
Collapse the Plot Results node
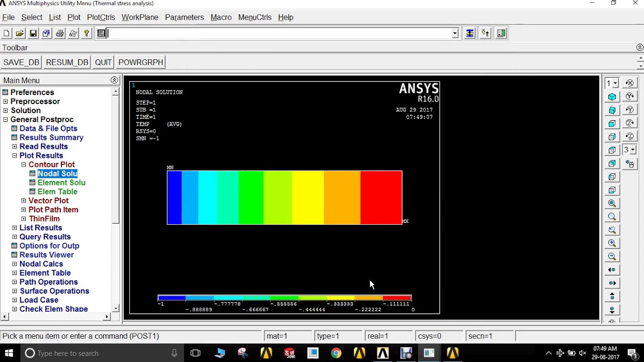(x=15, y=156)
